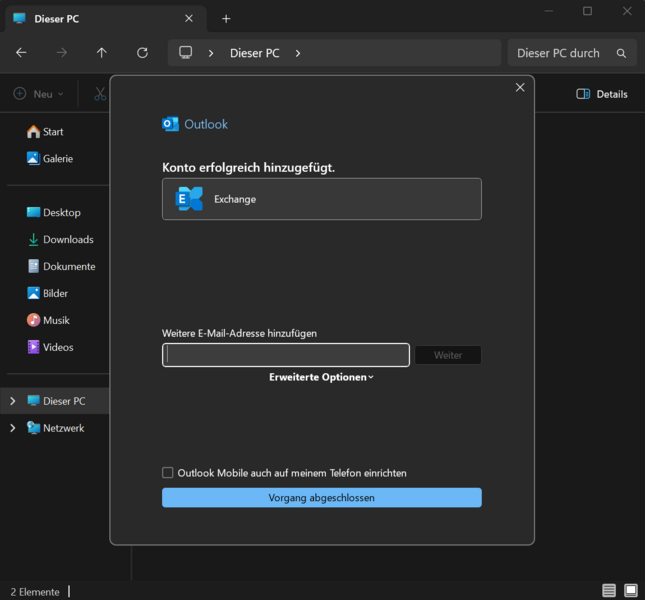Click Vorgang abgeschlossen to finish setup
Image resolution: width=645 pixels, height=600 pixels.
pyautogui.click(x=322, y=498)
